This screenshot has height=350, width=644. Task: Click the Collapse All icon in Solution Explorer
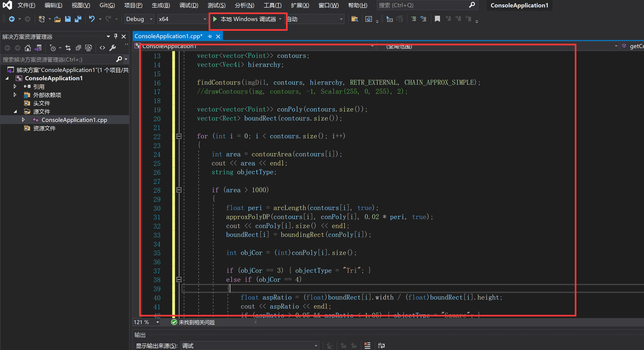coord(78,48)
